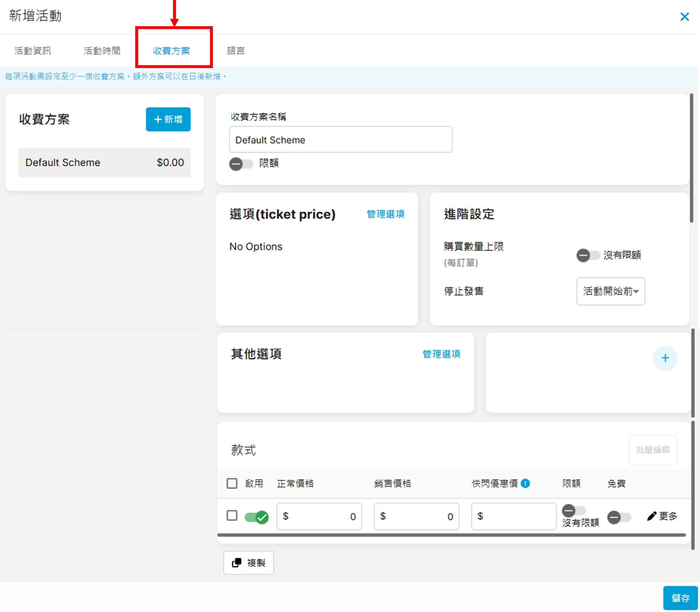This screenshot has height=612, width=700.
Task: Click the 複製 copy icon button
Action: (249, 563)
